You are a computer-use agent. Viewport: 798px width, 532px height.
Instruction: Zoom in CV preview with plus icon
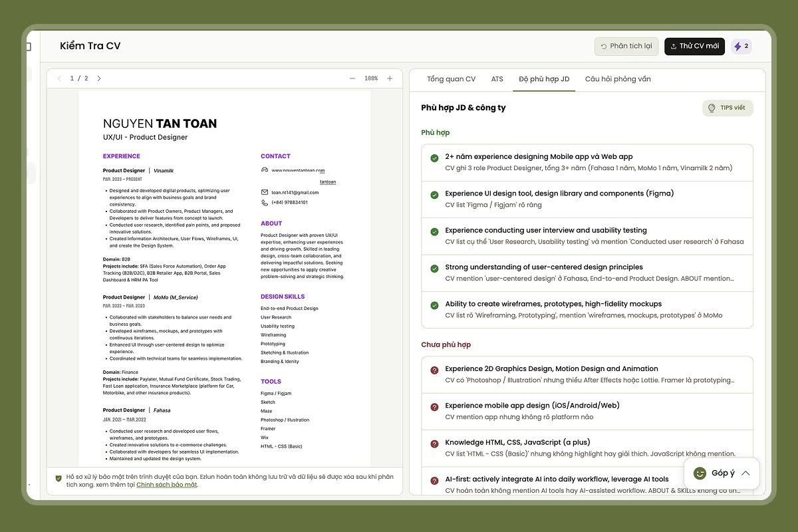(390, 78)
